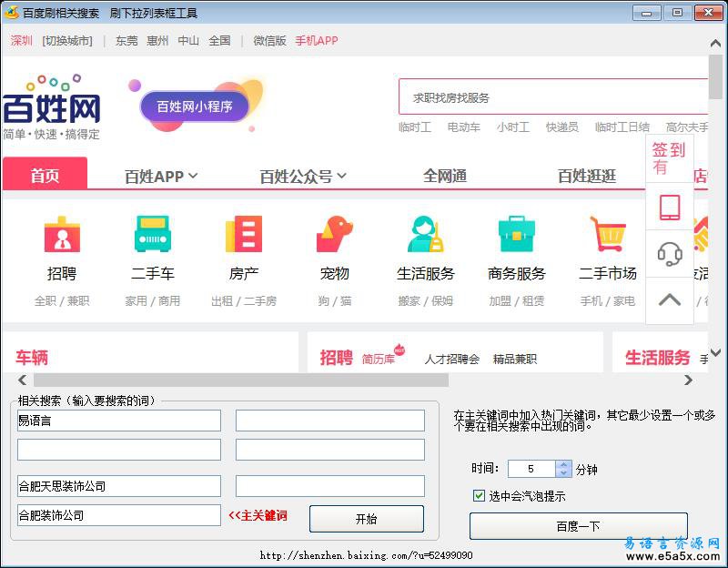Click the red 招聘 section heading beside 简历库
Image resolution: width=728 pixels, height=568 pixels.
tap(336, 357)
